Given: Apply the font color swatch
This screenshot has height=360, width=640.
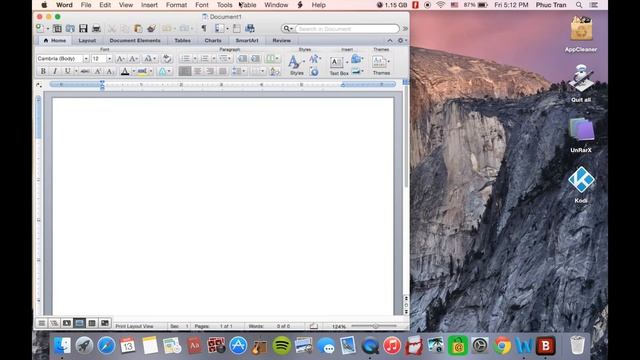Looking at the screenshot, I should click(125, 71).
